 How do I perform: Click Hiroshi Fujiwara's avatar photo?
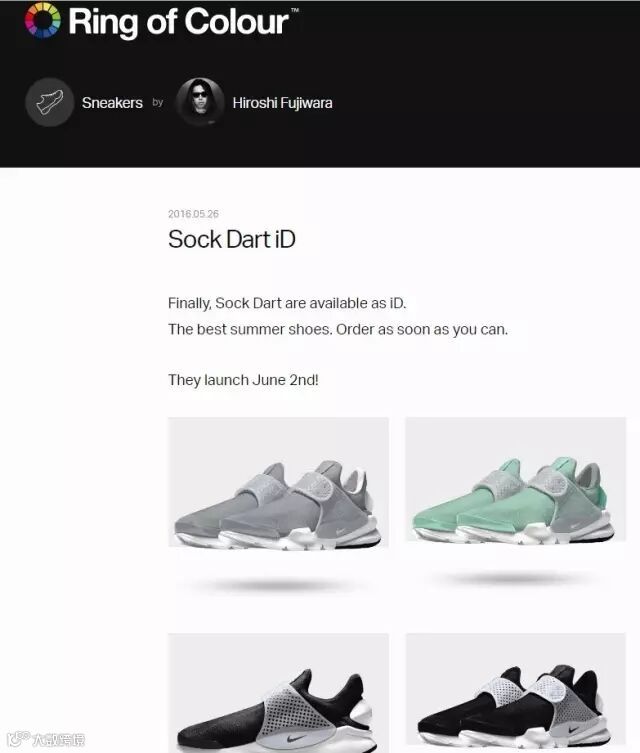click(200, 102)
